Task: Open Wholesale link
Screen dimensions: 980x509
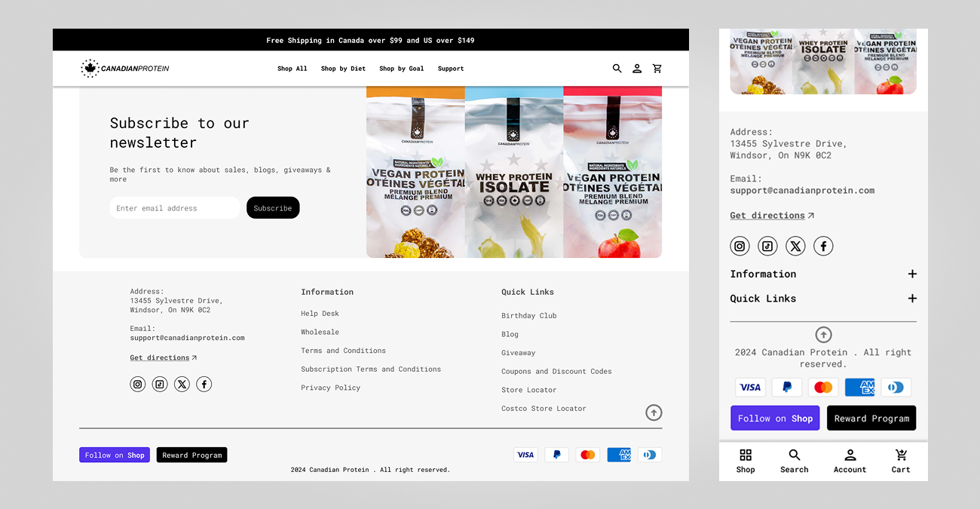Action: [320, 332]
